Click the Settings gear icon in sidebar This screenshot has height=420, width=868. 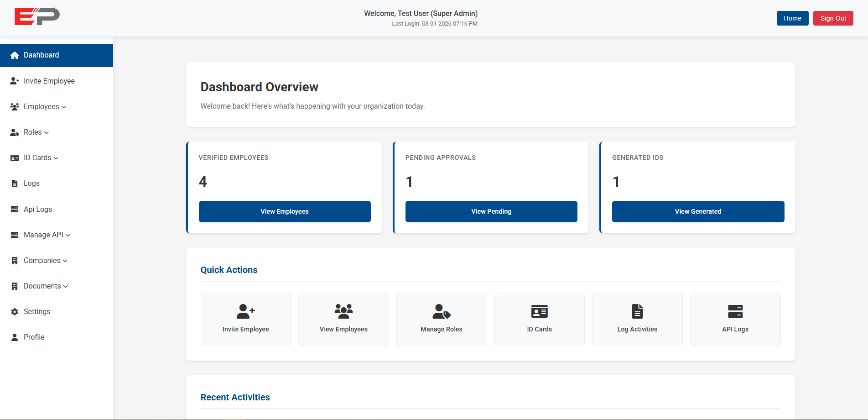click(x=14, y=311)
